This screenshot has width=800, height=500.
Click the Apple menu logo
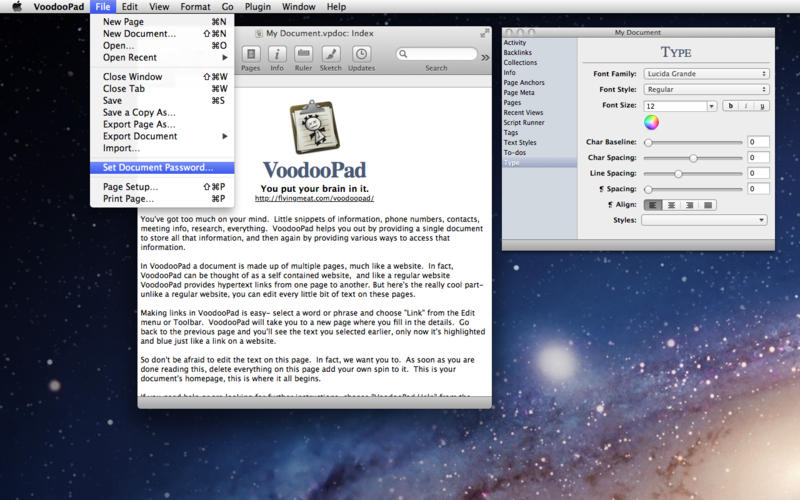pyautogui.click(x=17, y=6)
